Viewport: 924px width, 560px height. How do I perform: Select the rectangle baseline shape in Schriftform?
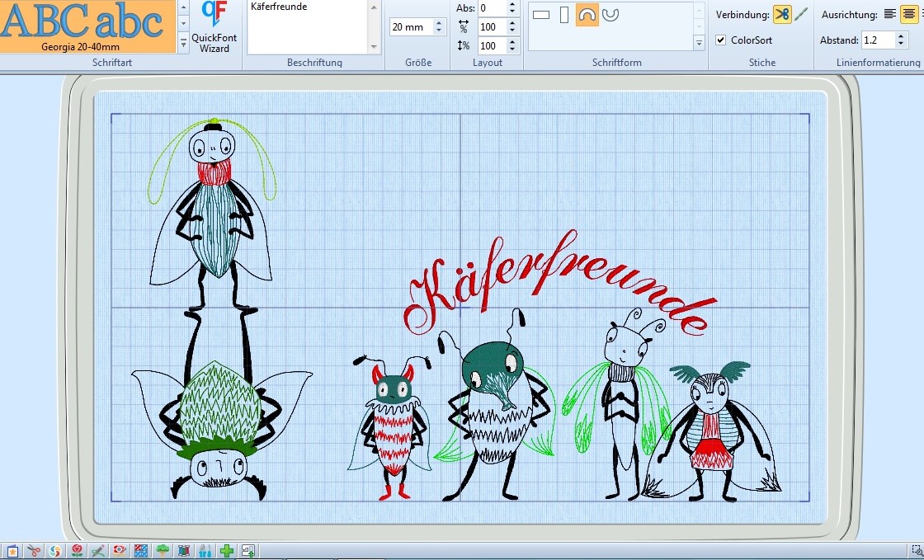(x=540, y=14)
